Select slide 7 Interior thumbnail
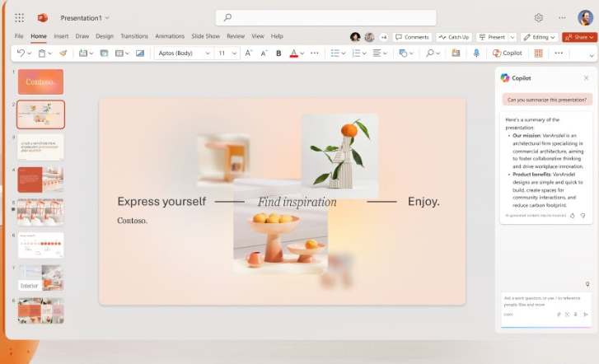Screen dimensions: 599x364 click(x=40, y=278)
